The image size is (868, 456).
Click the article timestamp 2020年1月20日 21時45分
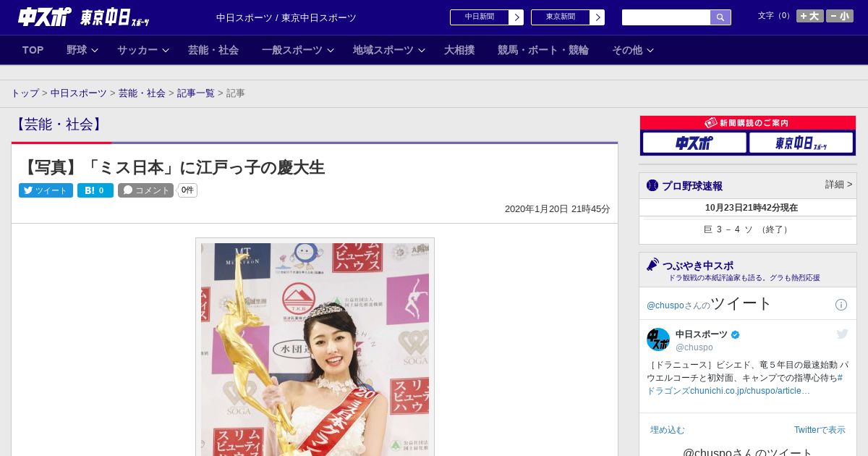click(558, 208)
